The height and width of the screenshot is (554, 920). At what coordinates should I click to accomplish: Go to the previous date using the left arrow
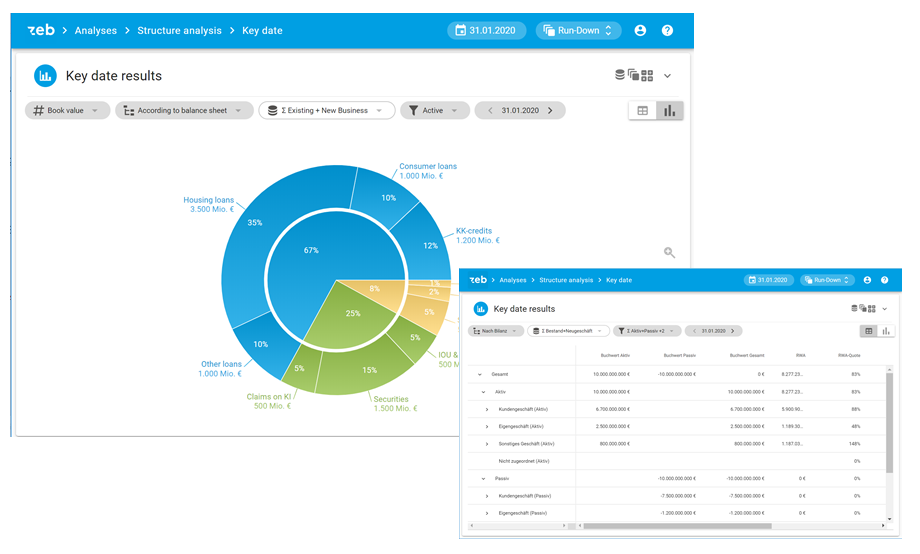490,111
